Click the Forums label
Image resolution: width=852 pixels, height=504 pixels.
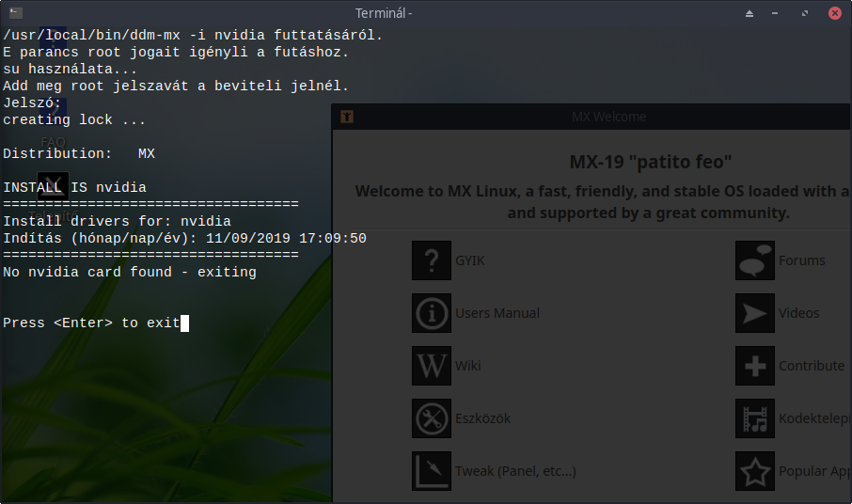coord(801,260)
